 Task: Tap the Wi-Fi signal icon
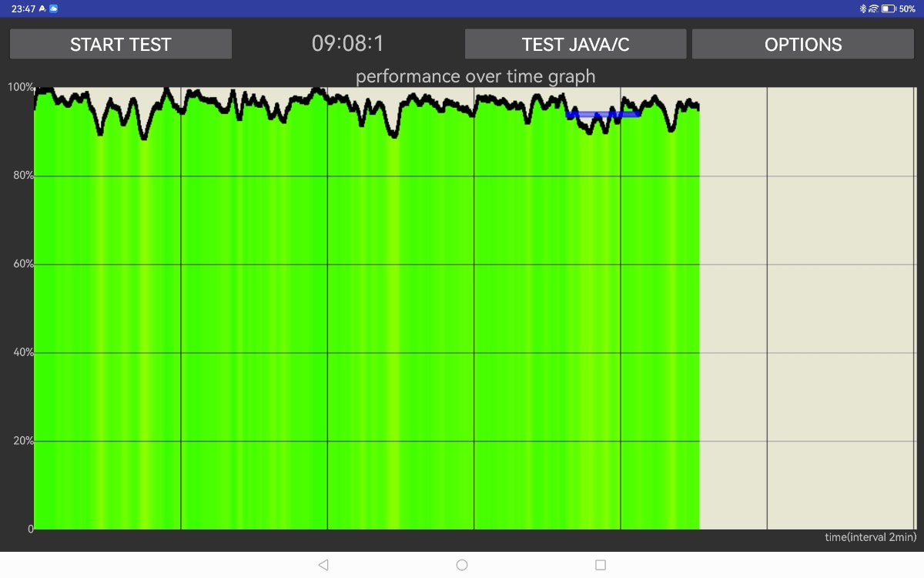[873, 8]
